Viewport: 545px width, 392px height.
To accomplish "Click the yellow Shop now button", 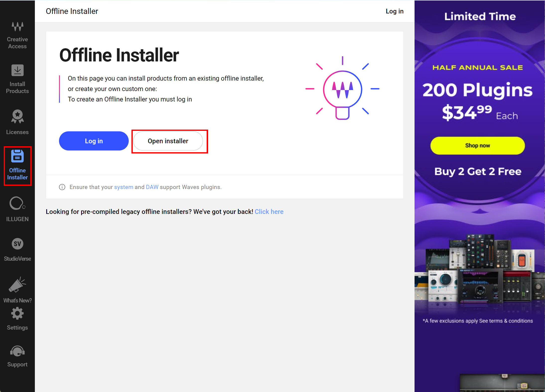I will [x=478, y=146].
